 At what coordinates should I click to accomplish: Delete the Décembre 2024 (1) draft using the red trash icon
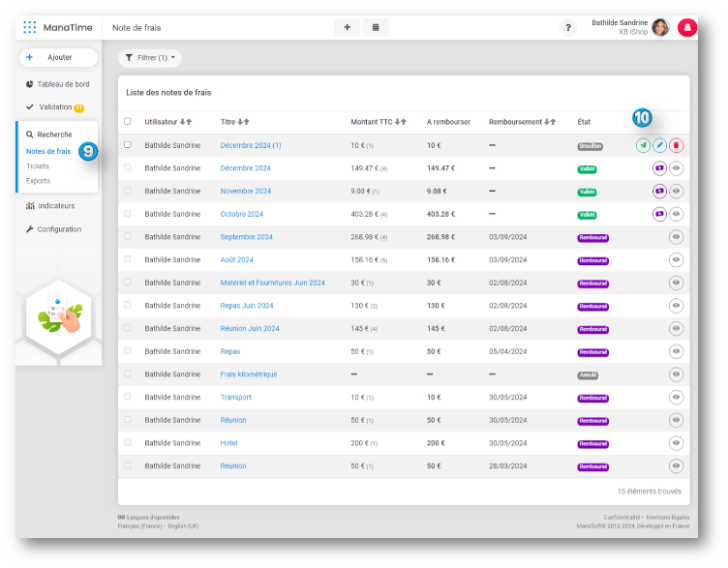[x=676, y=145]
